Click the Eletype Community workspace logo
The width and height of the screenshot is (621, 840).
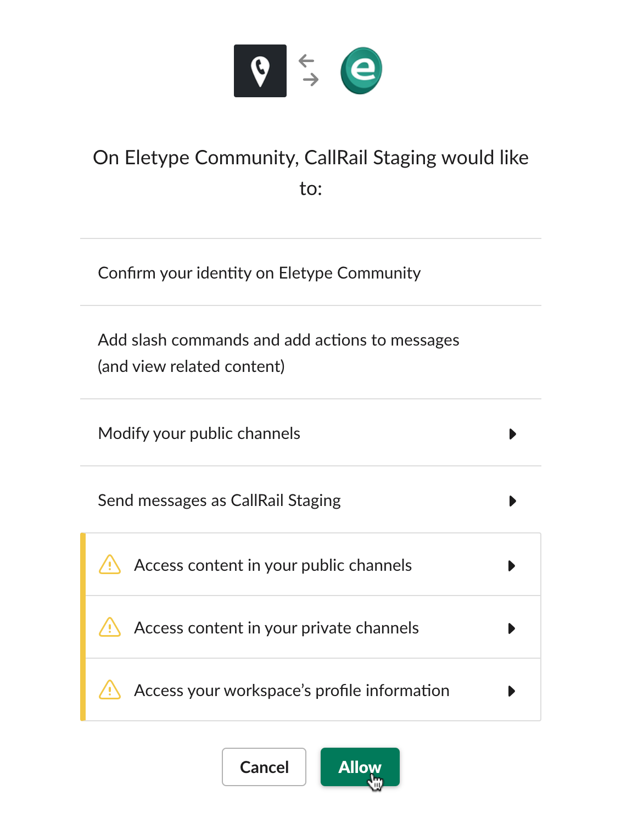tap(361, 71)
